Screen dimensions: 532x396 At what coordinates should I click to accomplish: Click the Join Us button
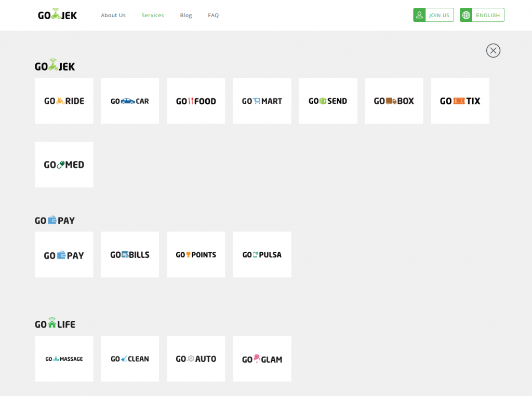(433, 15)
